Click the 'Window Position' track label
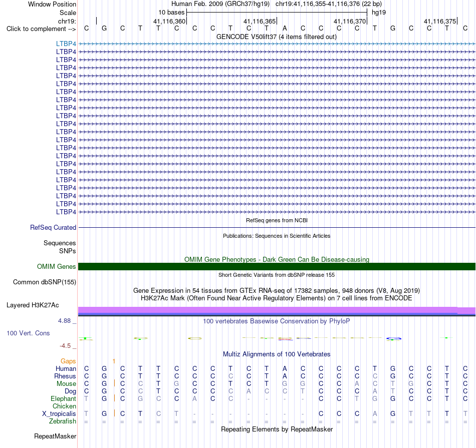The width and height of the screenshot is (476, 448). [x=52, y=4]
